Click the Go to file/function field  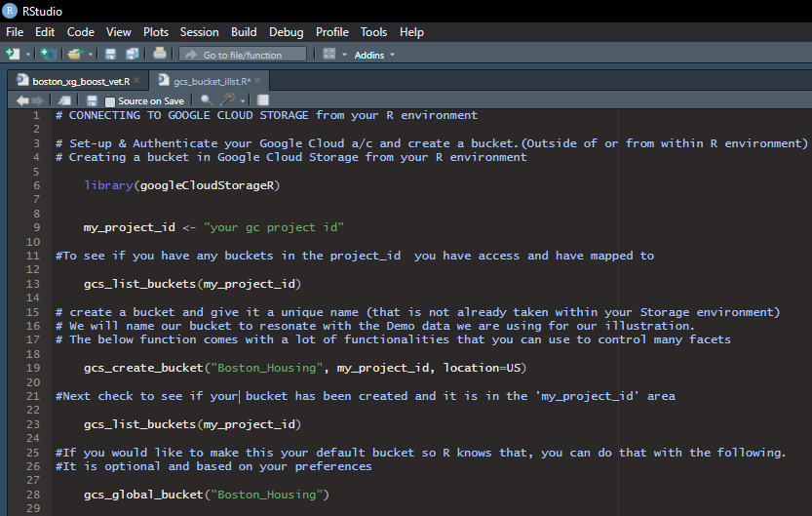click(244, 55)
